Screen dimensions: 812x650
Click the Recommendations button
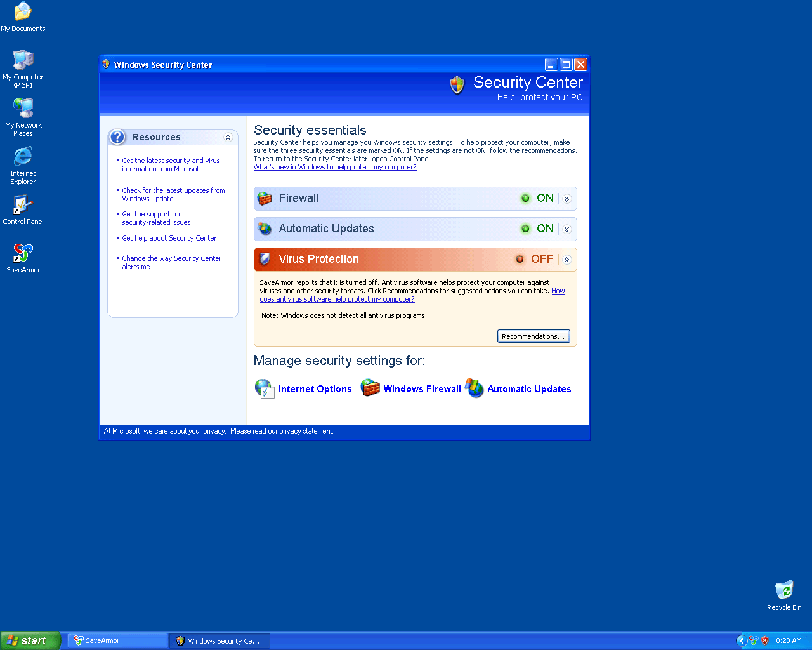[533, 336]
